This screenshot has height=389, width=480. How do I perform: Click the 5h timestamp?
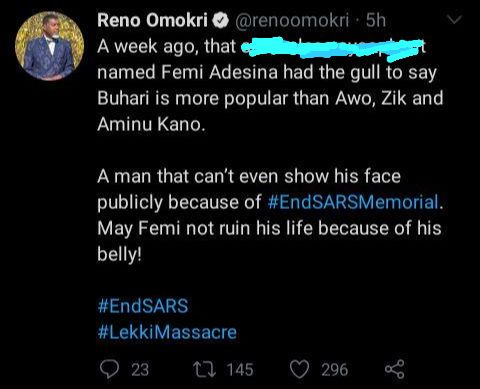[x=376, y=21]
